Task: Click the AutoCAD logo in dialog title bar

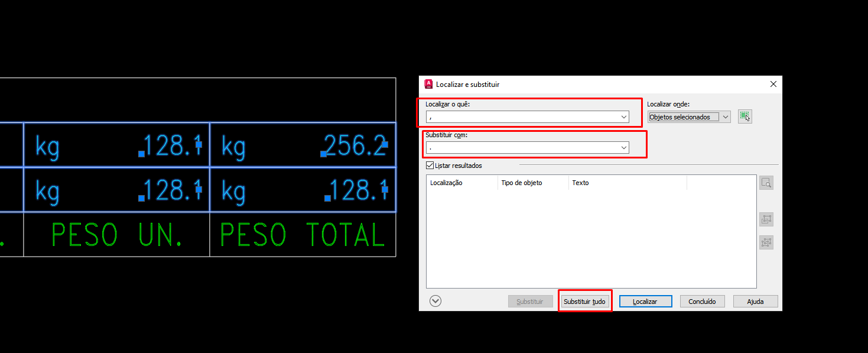Action: click(x=429, y=85)
